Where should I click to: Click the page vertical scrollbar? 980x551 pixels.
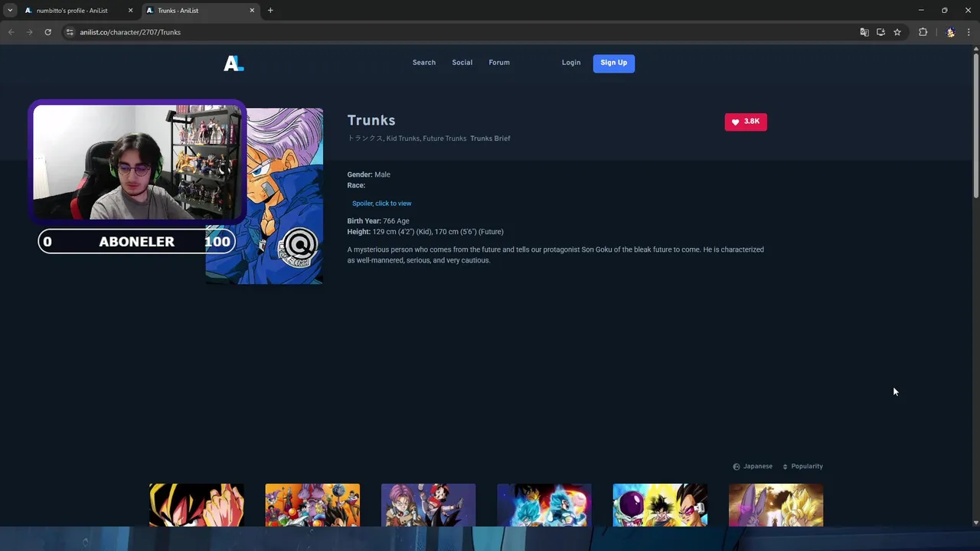click(x=975, y=126)
